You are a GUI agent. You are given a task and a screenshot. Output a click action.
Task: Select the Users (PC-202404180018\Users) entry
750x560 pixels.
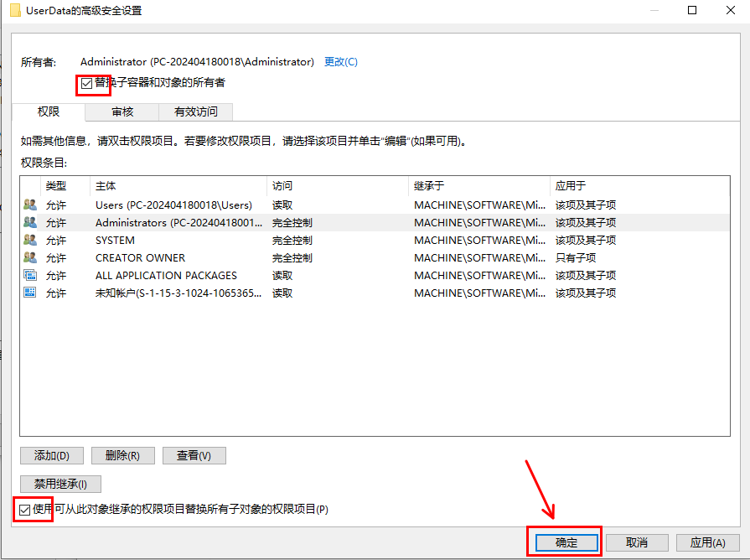(x=375, y=205)
